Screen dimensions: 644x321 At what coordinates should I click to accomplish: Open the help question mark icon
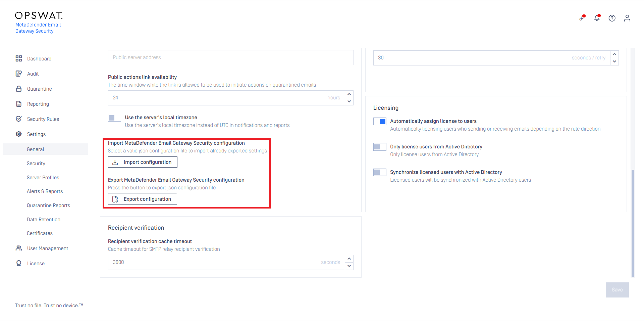coord(612,18)
